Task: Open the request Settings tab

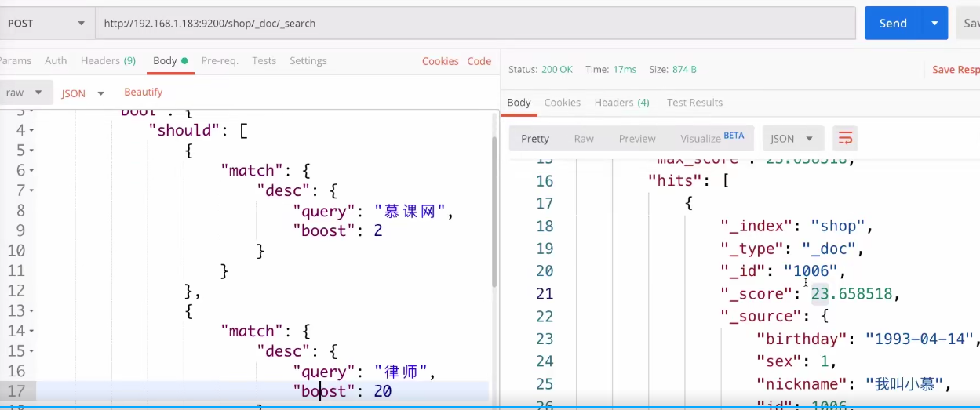Action: 308,61
